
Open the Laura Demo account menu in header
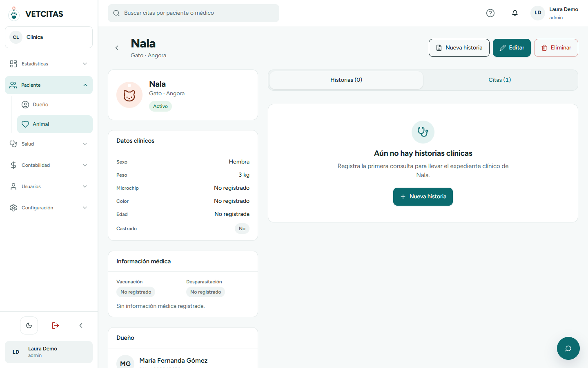point(555,13)
